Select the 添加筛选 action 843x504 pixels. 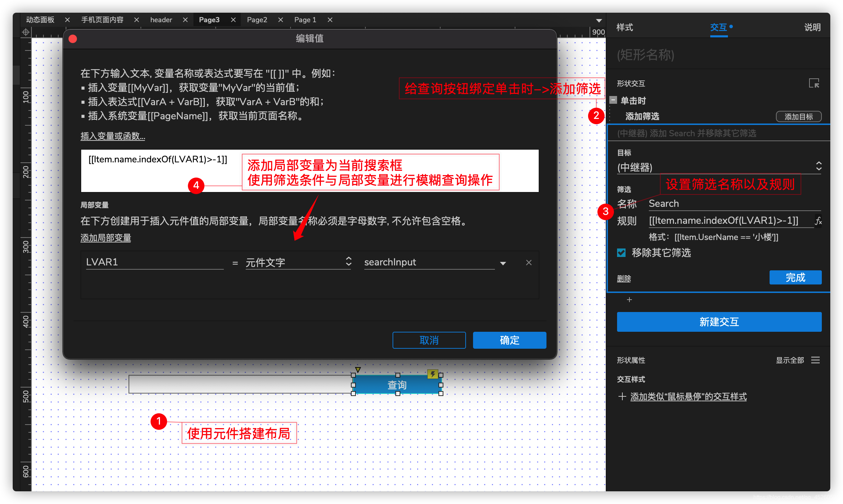[x=642, y=116]
